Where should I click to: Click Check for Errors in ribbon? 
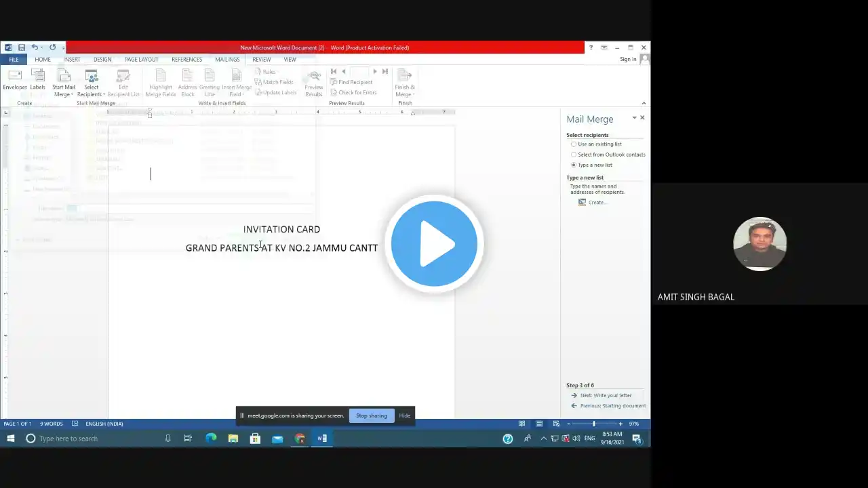tap(353, 92)
